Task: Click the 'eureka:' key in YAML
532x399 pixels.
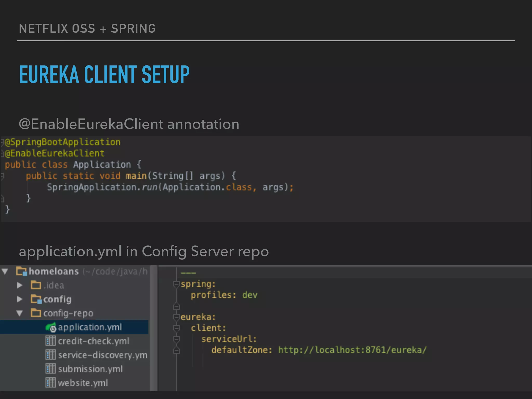Action: [198, 317]
